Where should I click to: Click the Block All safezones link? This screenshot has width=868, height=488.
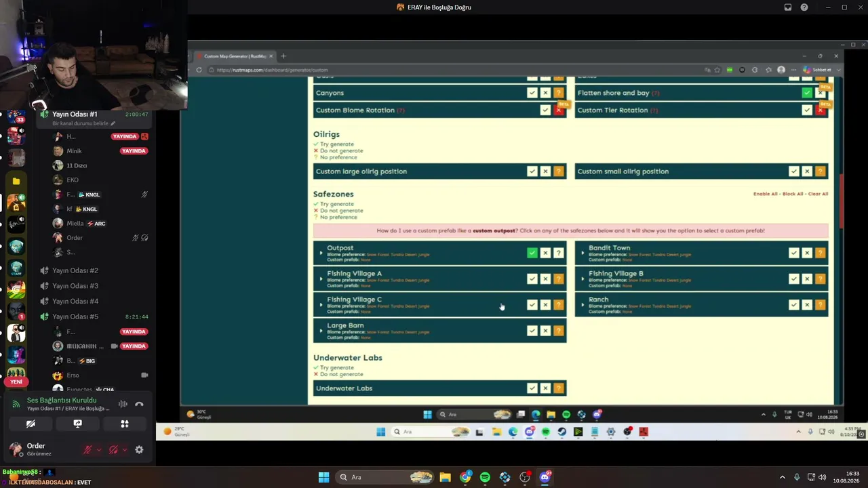(793, 194)
